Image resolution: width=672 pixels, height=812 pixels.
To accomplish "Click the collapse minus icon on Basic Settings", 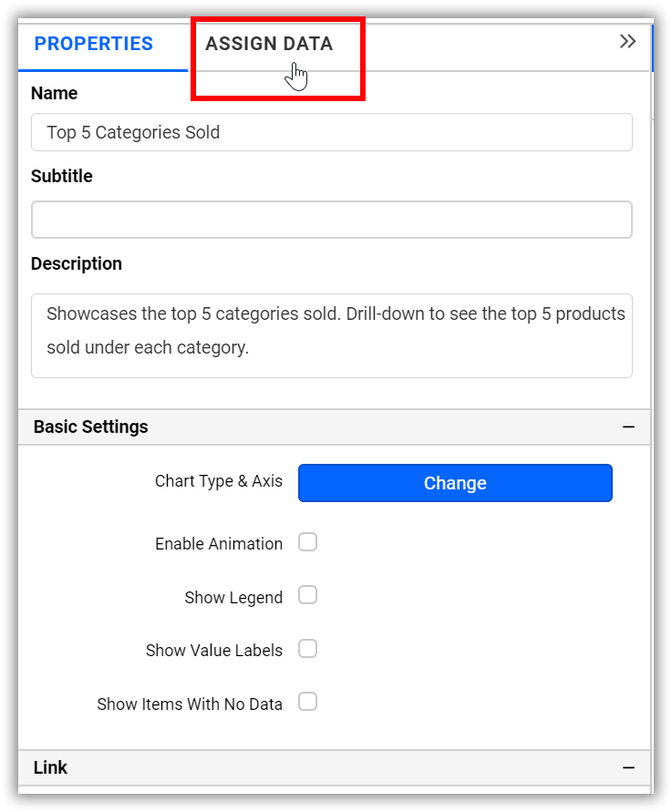I will pyautogui.click(x=627, y=427).
